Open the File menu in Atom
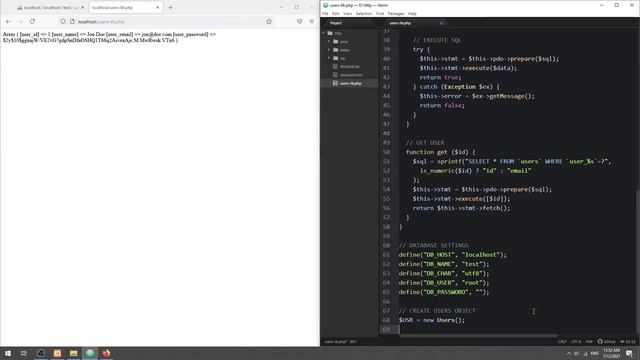The image size is (640, 360). [x=325, y=13]
